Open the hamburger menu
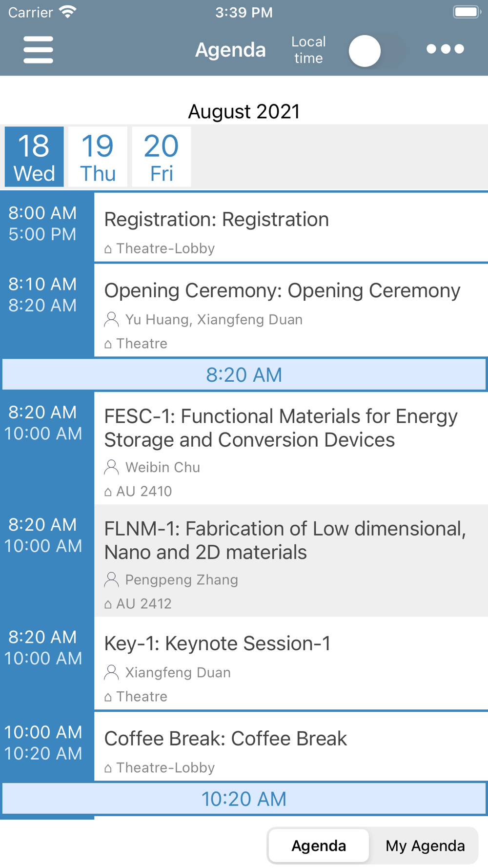488x868 pixels. click(x=38, y=49)
